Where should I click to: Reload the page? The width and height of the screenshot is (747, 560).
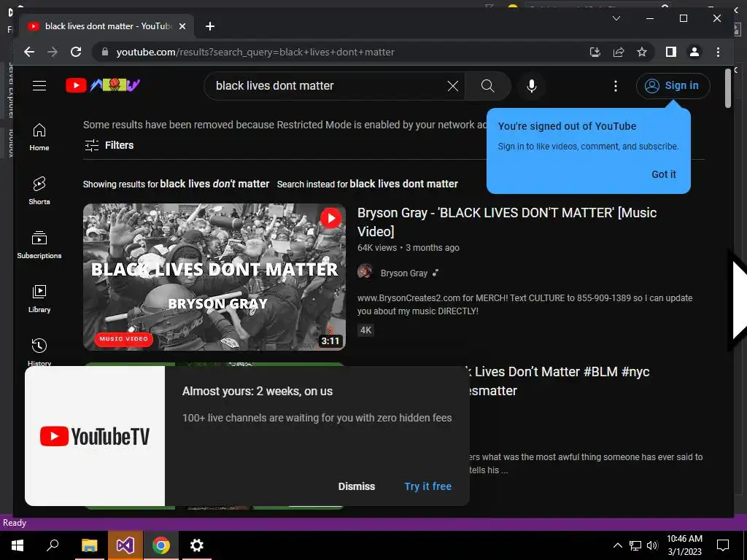click(76, 52)
